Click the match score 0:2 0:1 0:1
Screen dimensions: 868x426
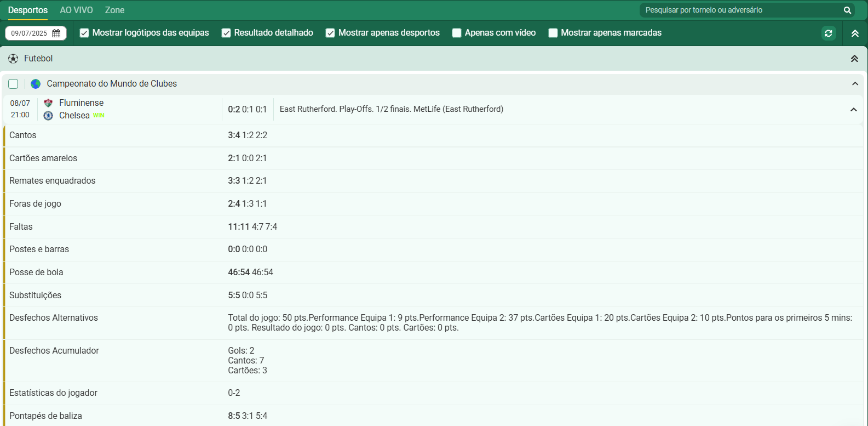pos(248,109)
